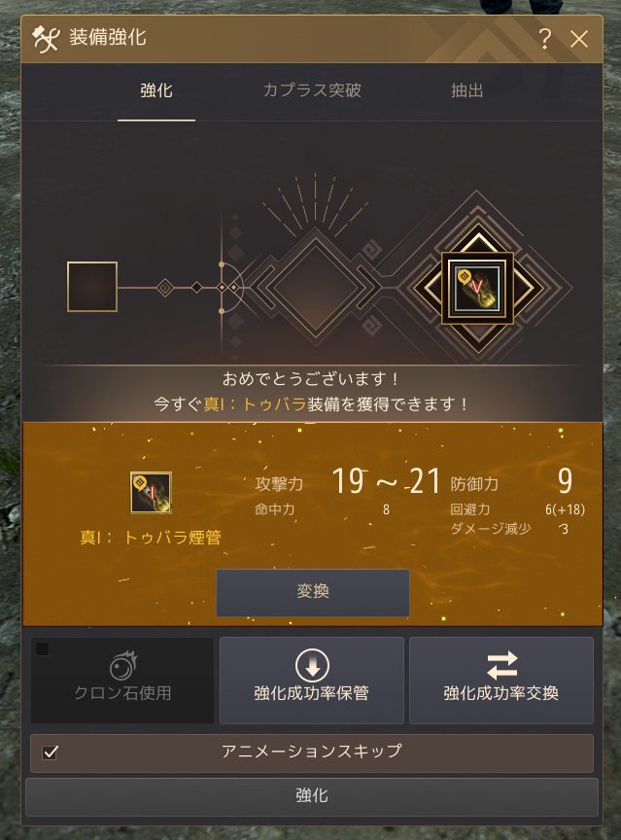Click the hammer icon beside 装備強化 title
The height and width of the screenshot is (840, 621).
[45, 39]
